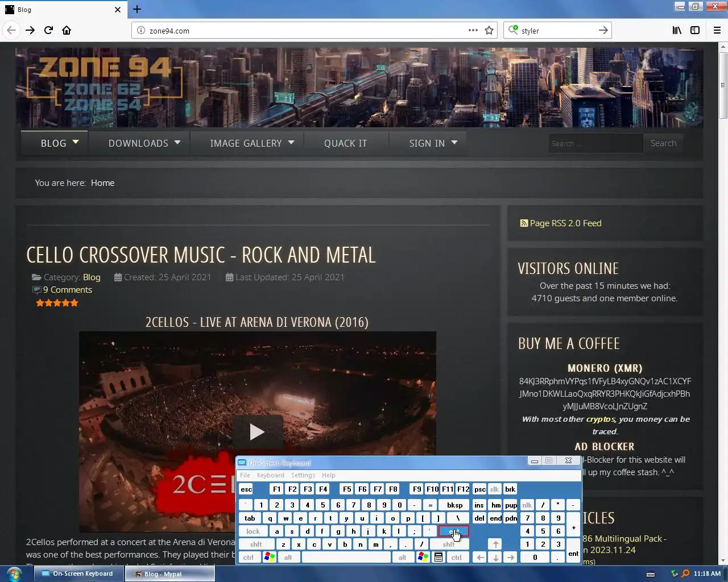728x582 pixels.
Task: Select the Blog browser tab
Action: point(63,10)
